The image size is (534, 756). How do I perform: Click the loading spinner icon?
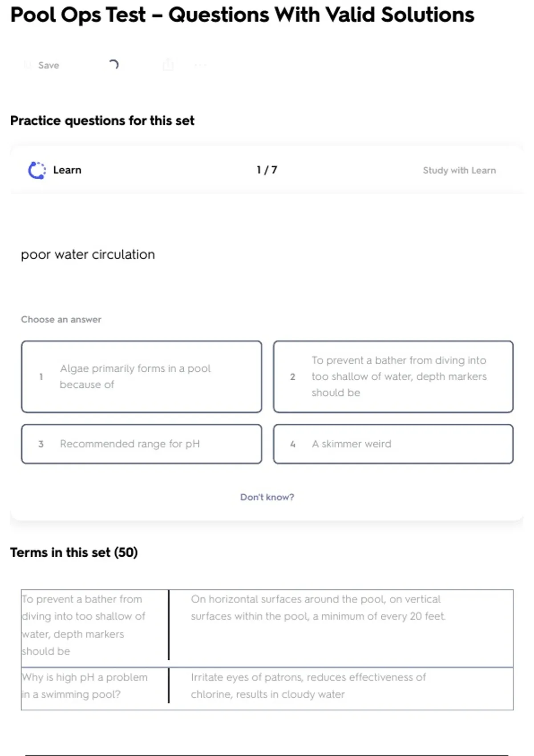(114, 65)
